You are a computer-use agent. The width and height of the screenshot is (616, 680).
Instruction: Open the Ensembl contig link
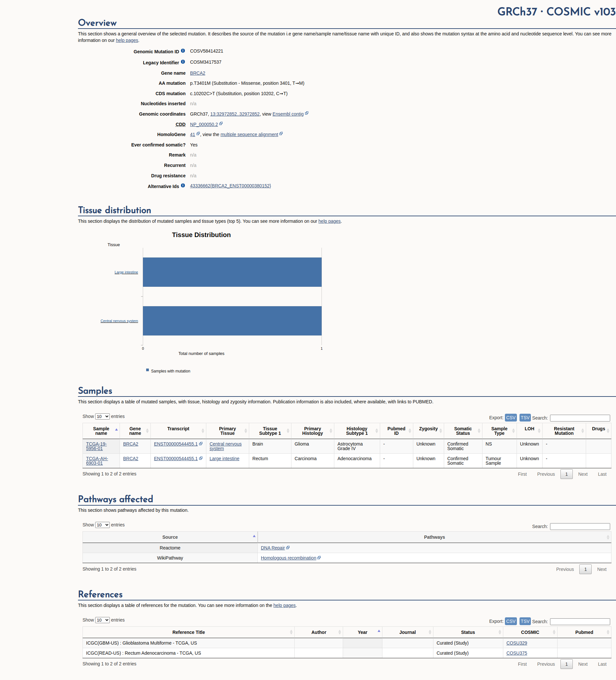click(288, 114)
